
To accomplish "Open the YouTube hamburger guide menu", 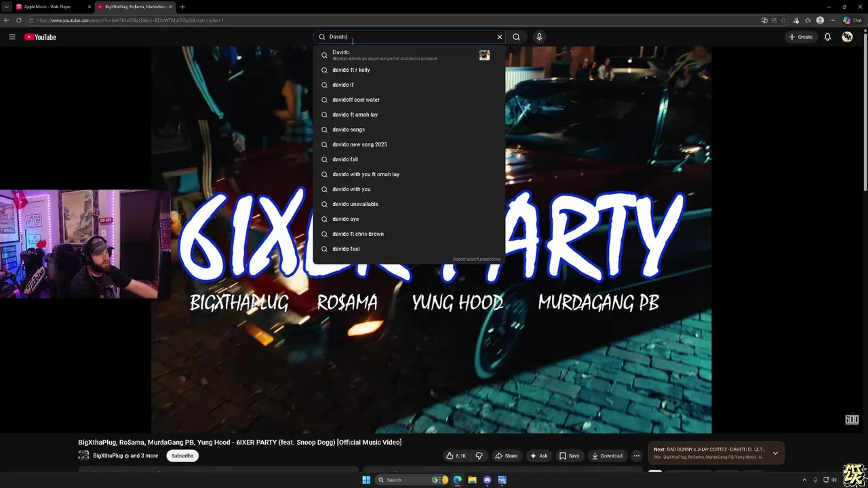I will point(12,37).
